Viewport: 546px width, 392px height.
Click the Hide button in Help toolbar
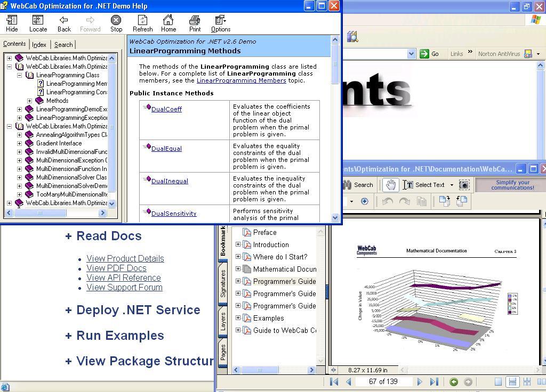[x=12, y=23]
